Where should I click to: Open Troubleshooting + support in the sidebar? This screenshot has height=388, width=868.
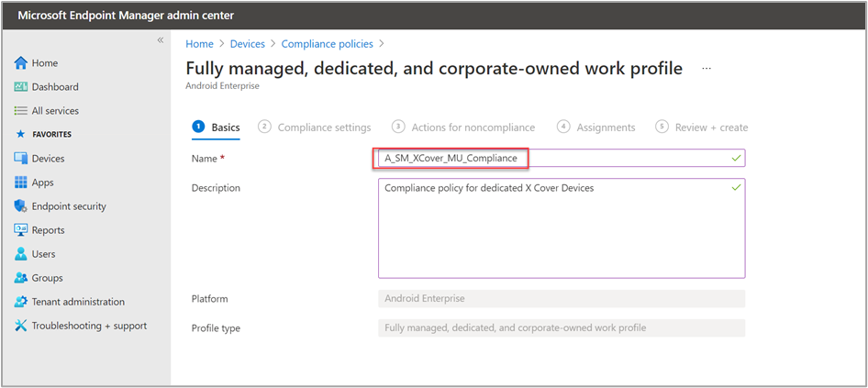click(90, 326)
